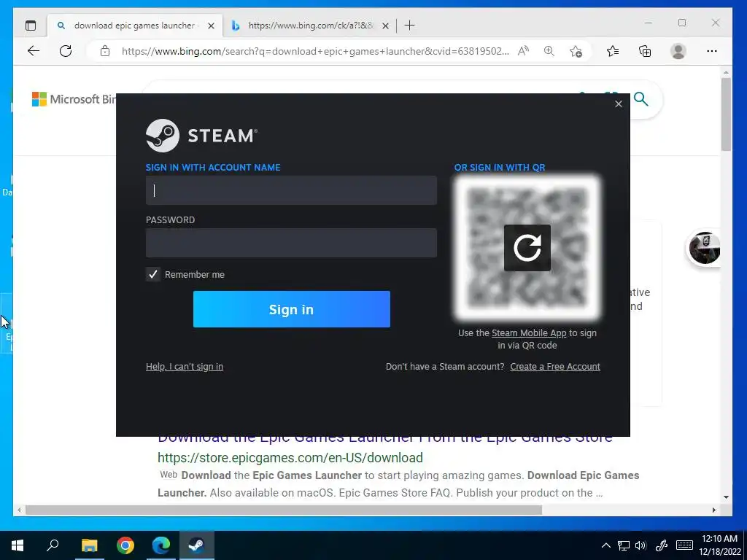This screenshot has height=560, width=747.
Task: Open the Edge profile icon
Action: point(678,51)
